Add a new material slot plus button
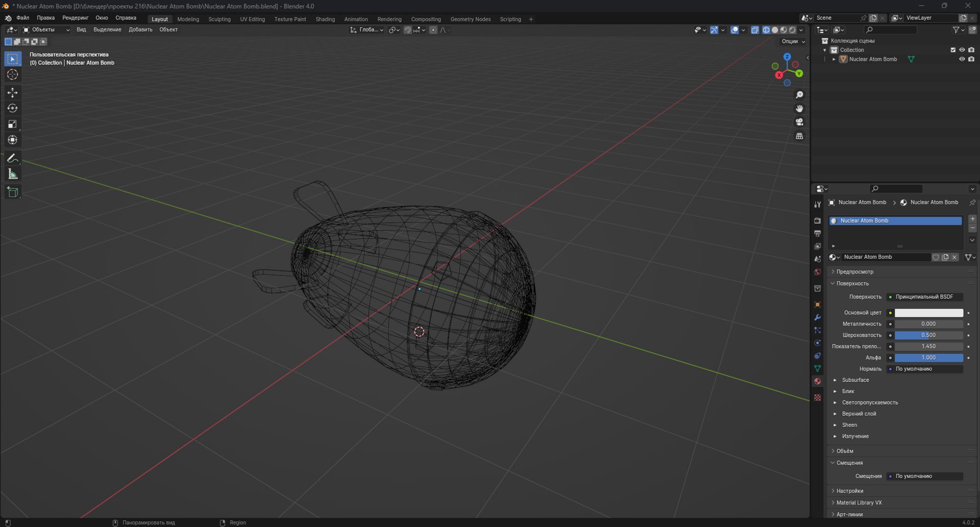The image size is (980, 527). 972,219
